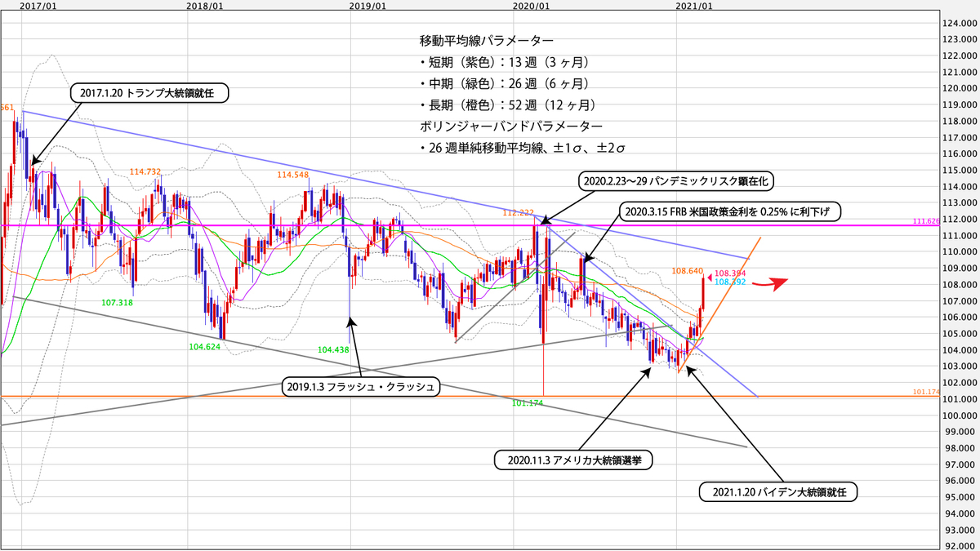This screenshot has height=551, width=980.
Task: Click the 114.732 high price label
Action: tap(145, 171)
